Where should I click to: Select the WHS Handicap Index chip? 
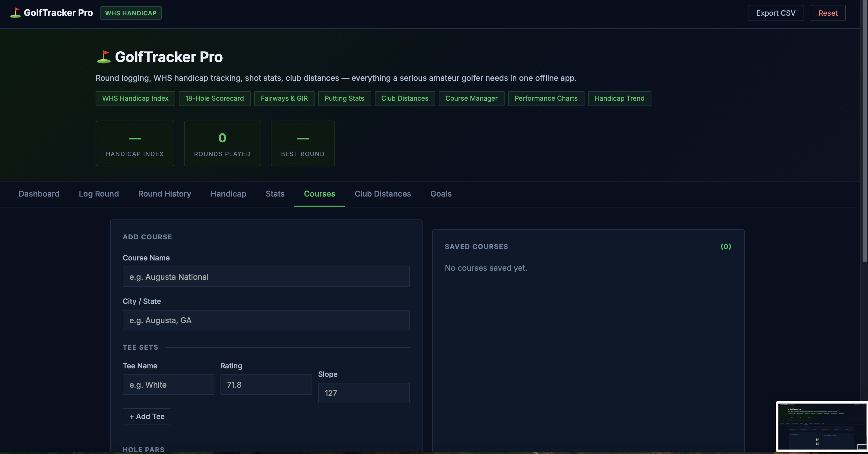[x=135, y=98]
